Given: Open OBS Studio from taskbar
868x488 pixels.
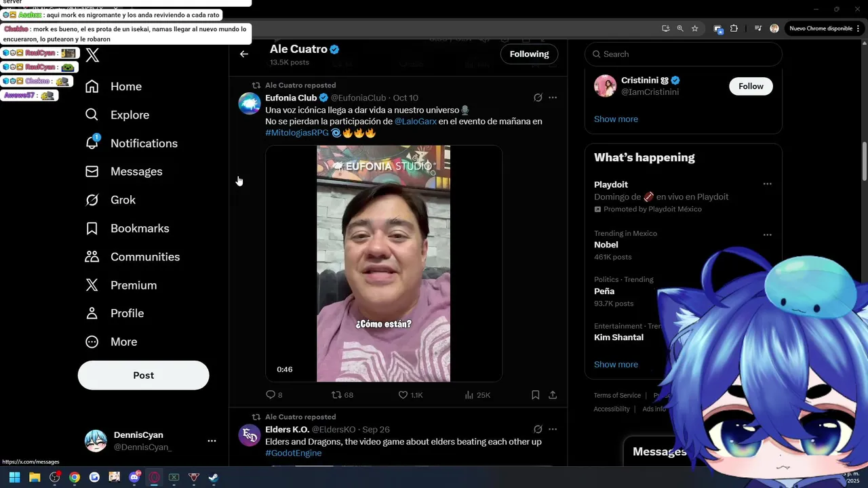Looking at the screenshot, I should pos(55,477).
